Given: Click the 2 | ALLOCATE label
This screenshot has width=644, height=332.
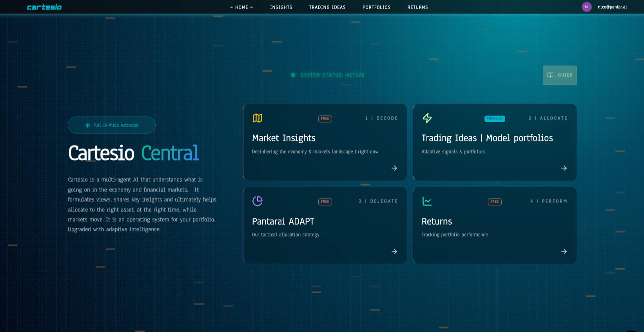Looking at the screenshot, I should [x=548, y=118].
